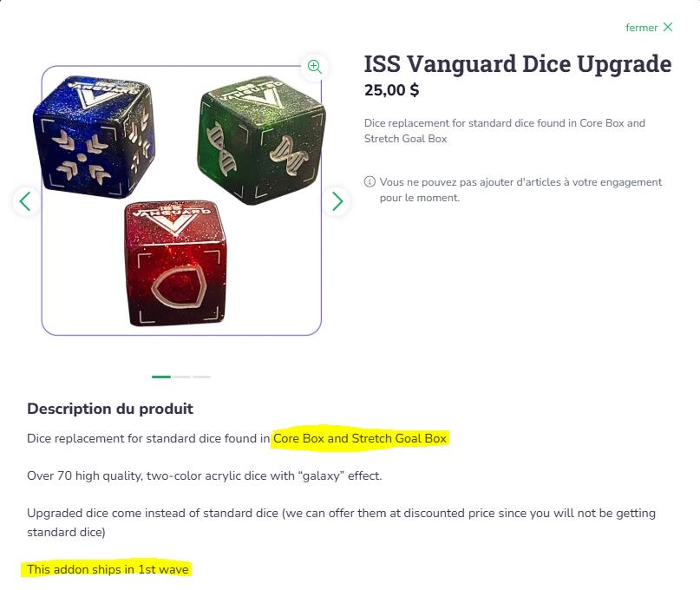Show the previous product image with left arrow
Screen dimensions: 700x590
(25, 201)
